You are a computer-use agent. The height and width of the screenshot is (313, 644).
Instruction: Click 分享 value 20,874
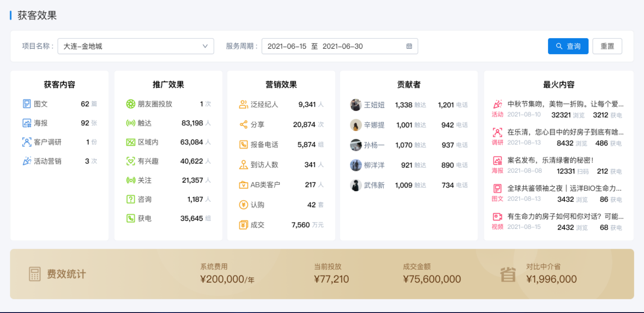point(304,124)
